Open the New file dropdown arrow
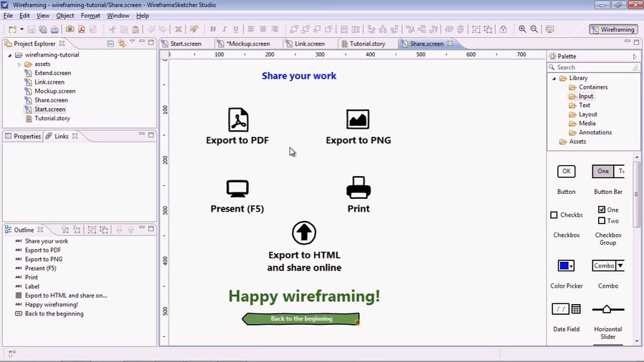The image size is (644, 362). click(x=21, y=29)
